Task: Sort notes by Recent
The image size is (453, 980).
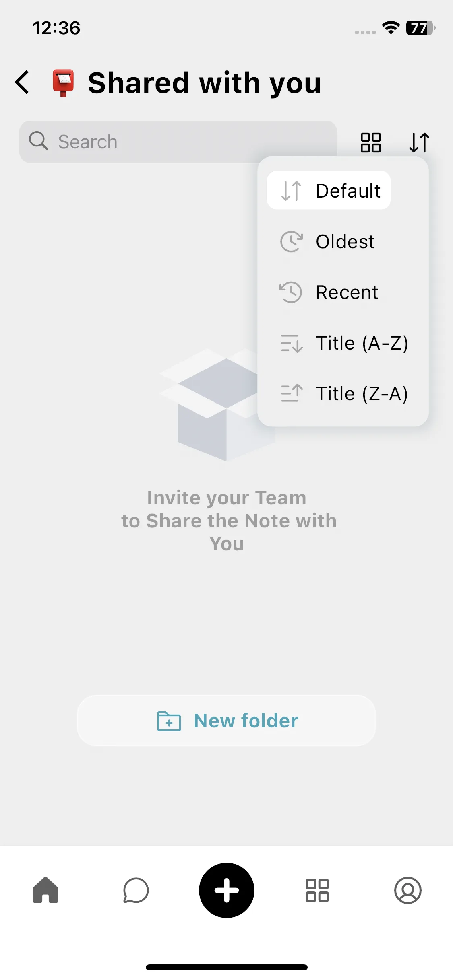Action: 343,292
